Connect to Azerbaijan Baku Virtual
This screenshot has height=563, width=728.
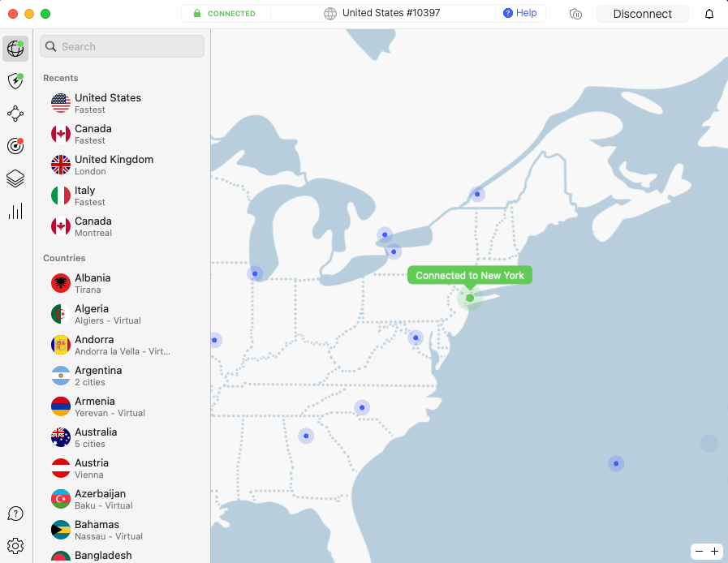point(123,499)
